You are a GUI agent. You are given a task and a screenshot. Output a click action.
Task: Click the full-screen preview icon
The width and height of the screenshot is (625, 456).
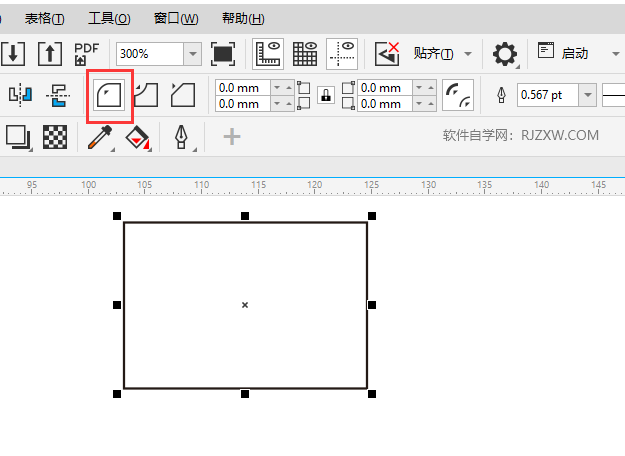(x=223, y=53)
